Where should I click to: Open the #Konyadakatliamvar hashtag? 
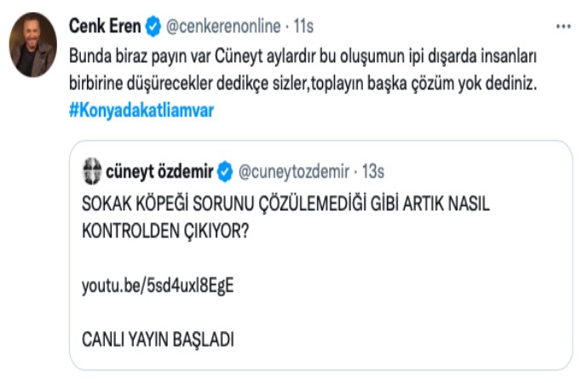click(139, 111)
